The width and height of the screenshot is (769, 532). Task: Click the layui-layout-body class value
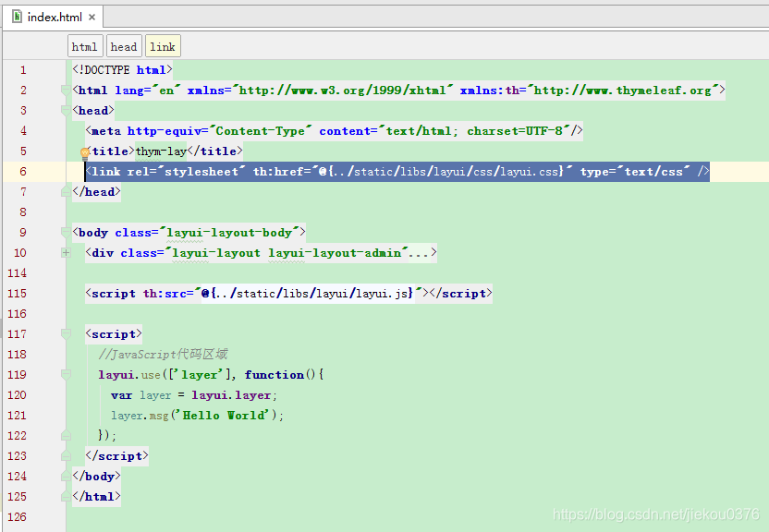pyautogui.click(x=229, y=232)
